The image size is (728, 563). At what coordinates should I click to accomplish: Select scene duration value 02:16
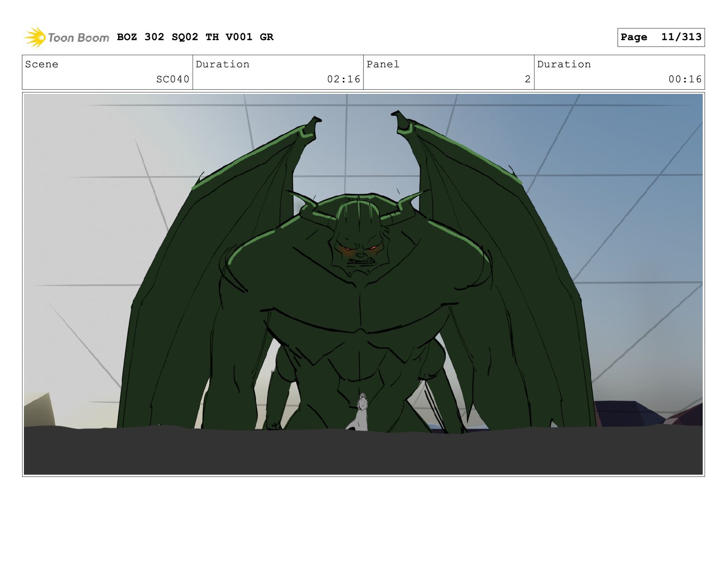pos(344,79)
